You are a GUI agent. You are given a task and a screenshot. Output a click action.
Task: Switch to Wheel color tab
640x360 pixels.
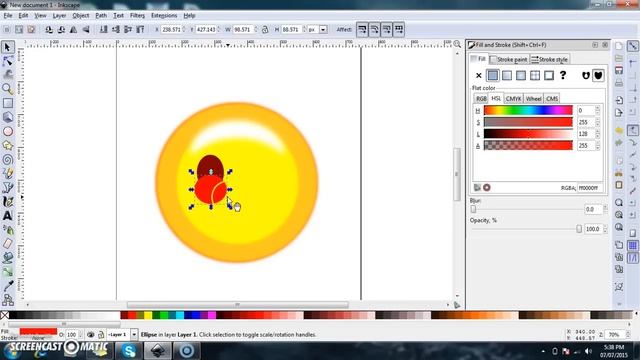point(533,99)
